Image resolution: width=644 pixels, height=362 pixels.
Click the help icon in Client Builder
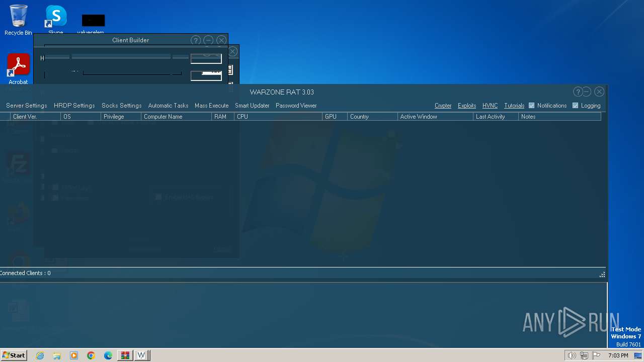[196, 40]
